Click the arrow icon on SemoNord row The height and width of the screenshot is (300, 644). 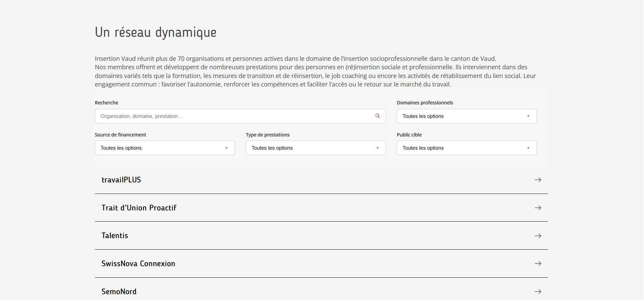click(538, 292)
